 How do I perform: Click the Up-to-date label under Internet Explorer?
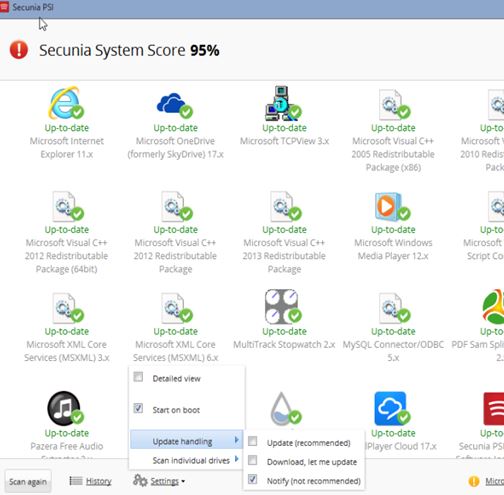tap(67, 128)
